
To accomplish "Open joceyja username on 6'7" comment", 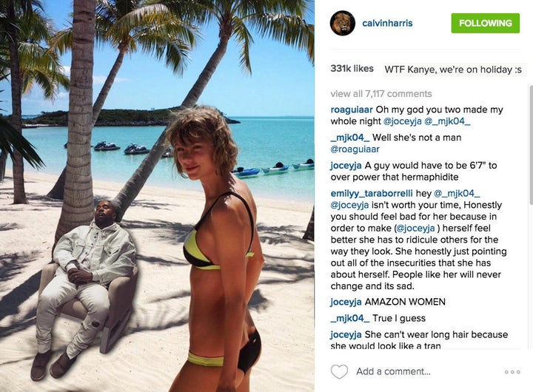I will (346, 166).
